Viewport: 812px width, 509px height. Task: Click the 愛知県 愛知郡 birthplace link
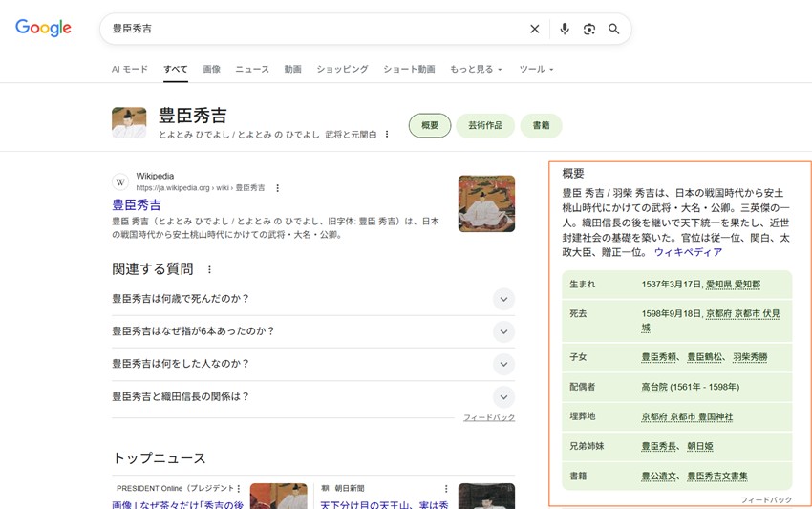[733, 285]
